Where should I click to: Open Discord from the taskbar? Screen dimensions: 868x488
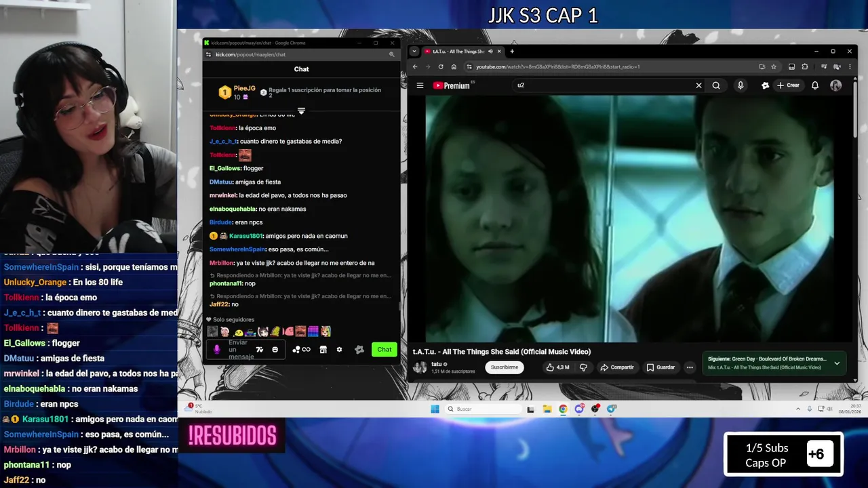[x=579, y=409]
